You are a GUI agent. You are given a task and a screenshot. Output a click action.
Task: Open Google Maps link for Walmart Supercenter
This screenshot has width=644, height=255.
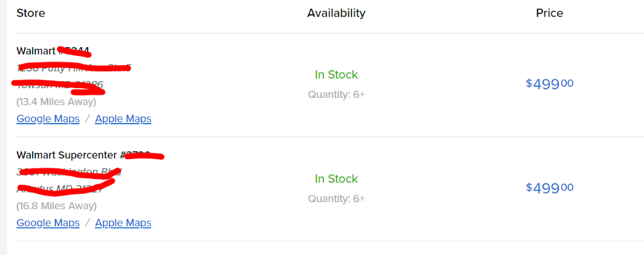(x=48, y=223)
